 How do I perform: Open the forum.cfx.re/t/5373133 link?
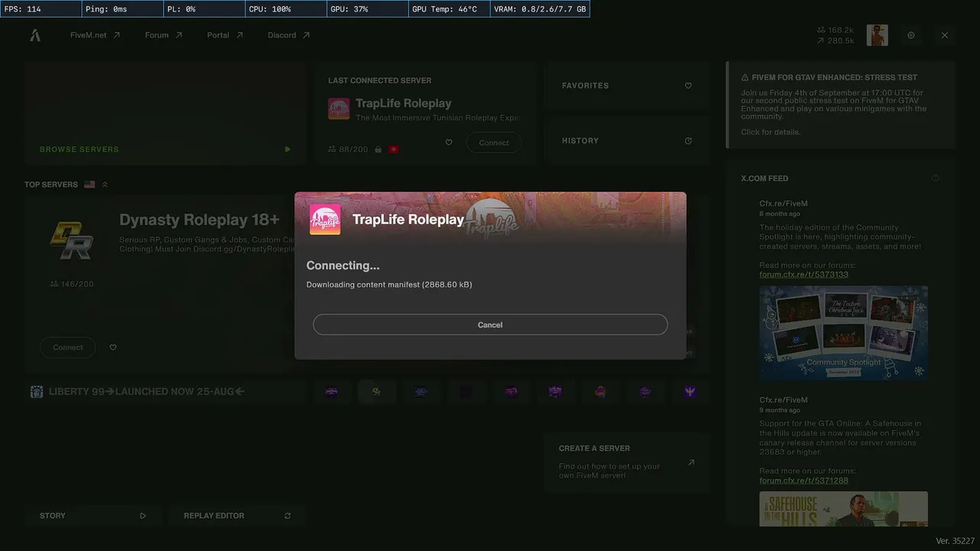pos(804,274)
